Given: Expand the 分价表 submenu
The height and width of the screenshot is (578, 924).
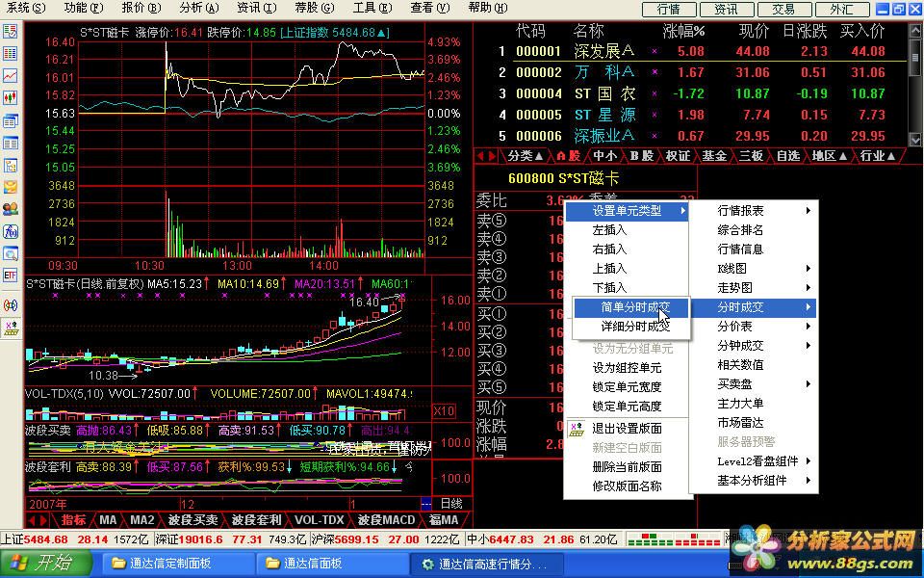Looking at the screenshot, I should [x=754, y=327].
